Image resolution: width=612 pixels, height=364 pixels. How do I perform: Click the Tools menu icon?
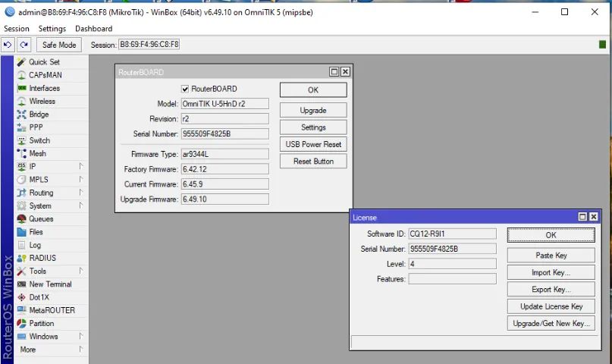[21, 271]
